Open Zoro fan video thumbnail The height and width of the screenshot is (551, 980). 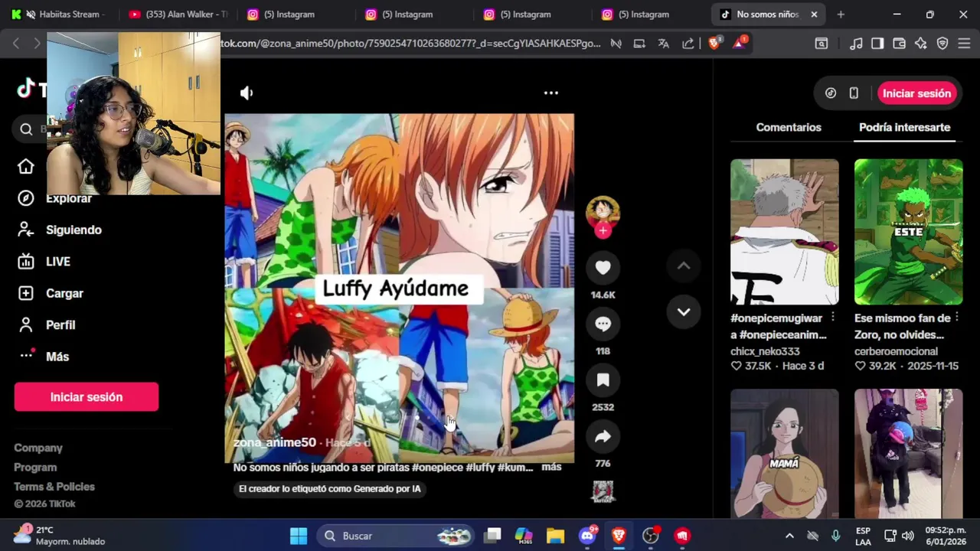(x=908, y=232)
